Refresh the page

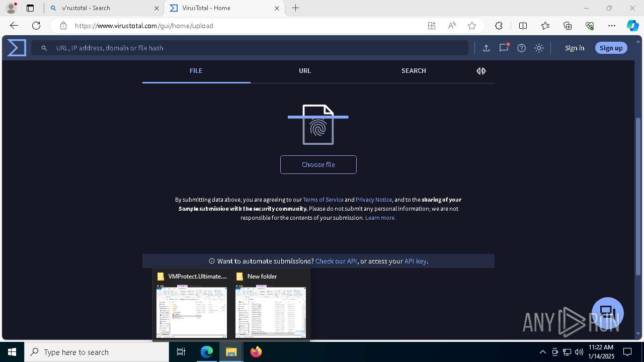(x=36, y=26)
